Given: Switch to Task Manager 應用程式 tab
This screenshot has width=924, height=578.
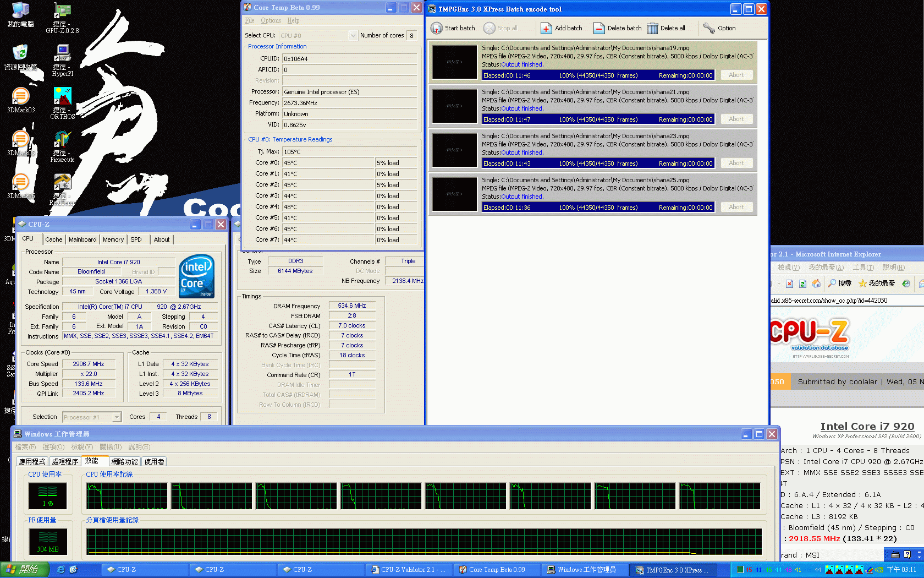Looking at the screenshot, I should click(32, 462).
